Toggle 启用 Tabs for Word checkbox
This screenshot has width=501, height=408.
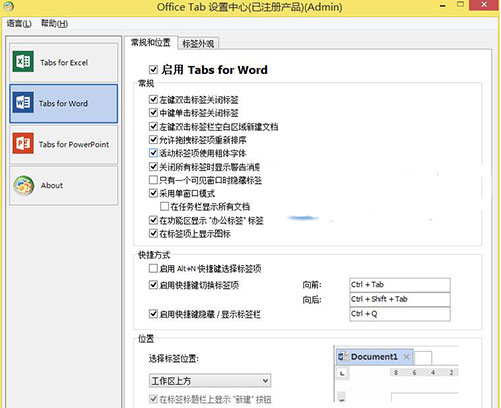[153, 70]
